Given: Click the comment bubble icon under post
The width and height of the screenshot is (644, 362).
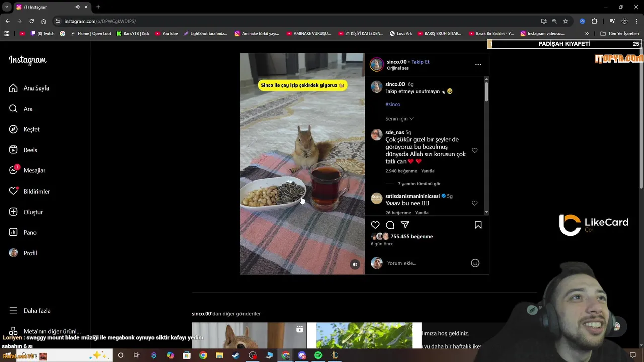Looking at the screenshot, I should pos(390,225).
